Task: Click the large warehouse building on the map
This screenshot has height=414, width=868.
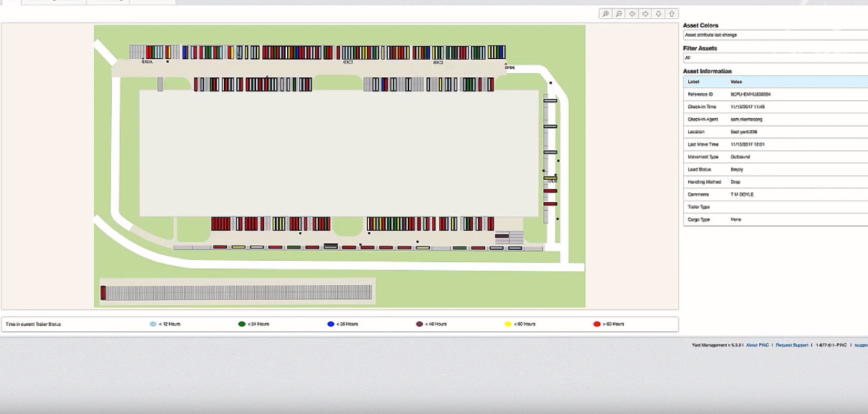Action: (x=339, y=153)
